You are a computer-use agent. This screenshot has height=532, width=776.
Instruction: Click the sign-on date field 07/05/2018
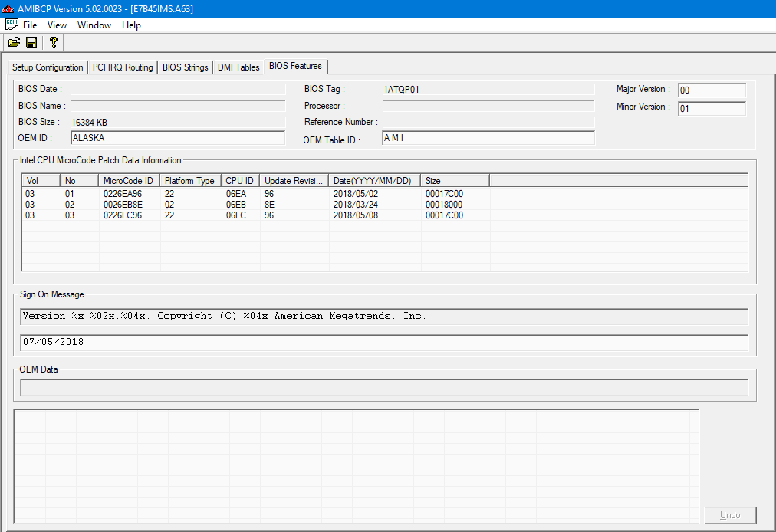pyautogui.click(x=383, y=342)
